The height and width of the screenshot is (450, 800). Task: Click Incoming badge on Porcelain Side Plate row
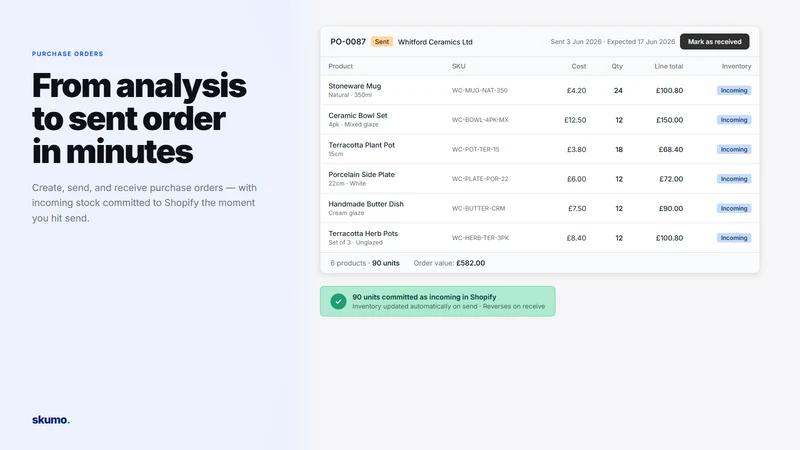coord(734,179)
